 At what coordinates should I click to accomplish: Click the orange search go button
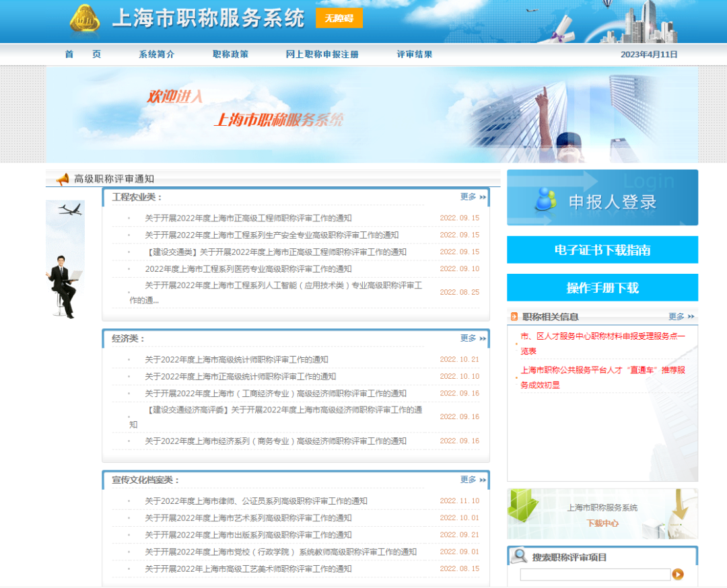tap(678, 574)
